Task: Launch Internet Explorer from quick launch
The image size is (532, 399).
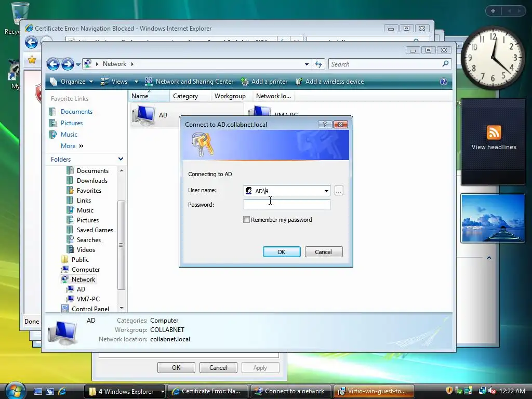Action: pyautogui.click(x=62, y=392)
